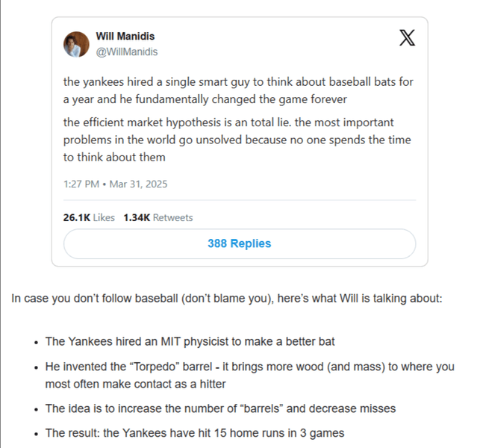Viewport: 477px width, 448px height.
Task: Click the 'In case you don't follow baseball' sentence
Action: [x=227, y=298]
